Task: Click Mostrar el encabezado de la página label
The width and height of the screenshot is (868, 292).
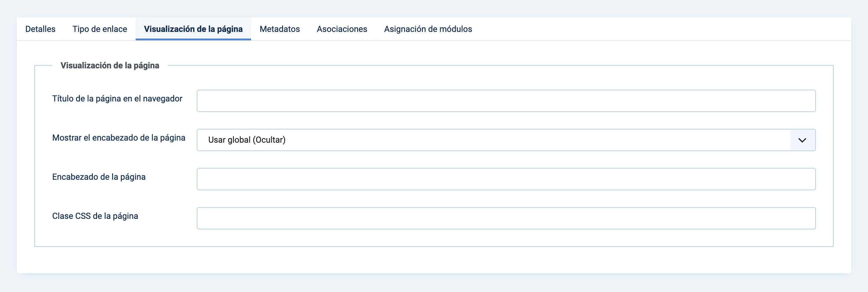Action: pyautogui.click(x=119, y=138)
